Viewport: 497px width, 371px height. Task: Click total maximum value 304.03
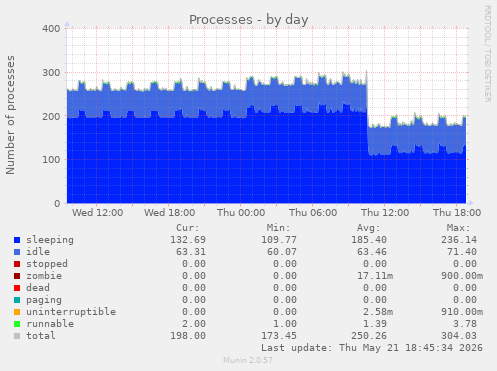(x=459, y=336)
